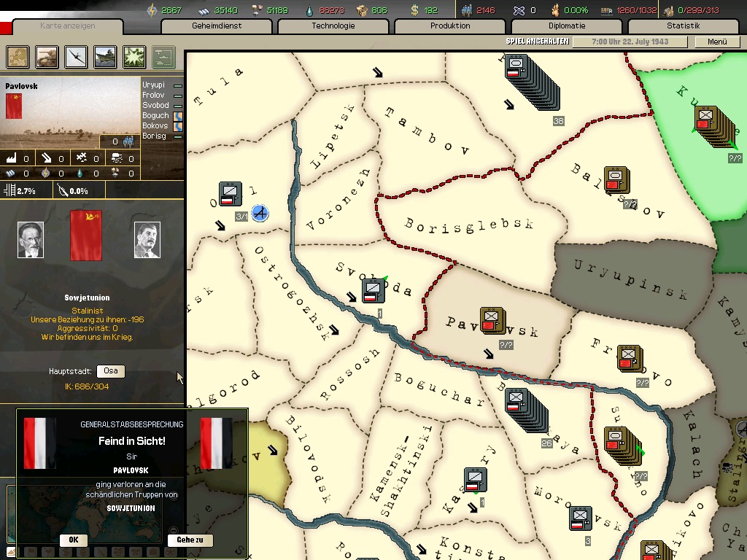Click the Osa capital button
This screenshot has width=747, height=560.
111,371
